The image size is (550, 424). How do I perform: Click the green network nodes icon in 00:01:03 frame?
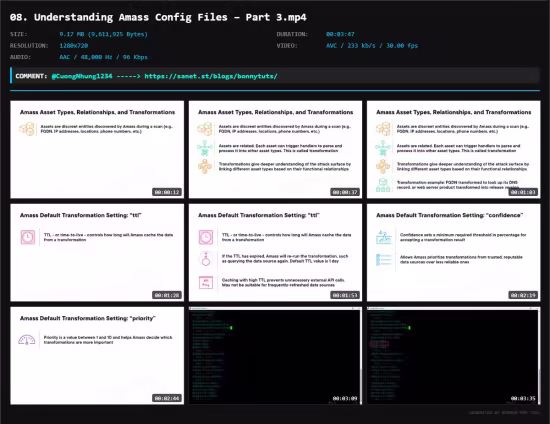[383, 148]
